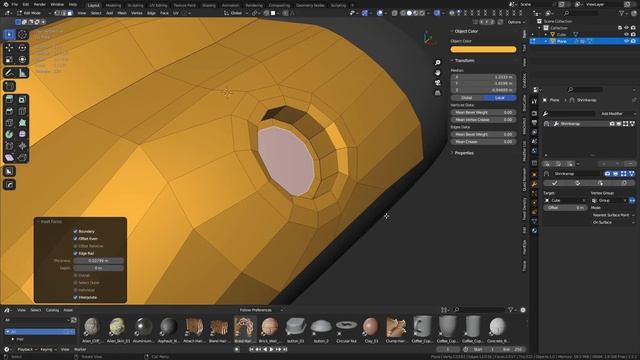Activate the Cursor tool
The width and height of the screenshot is (640, 360).
pos(22,34)
